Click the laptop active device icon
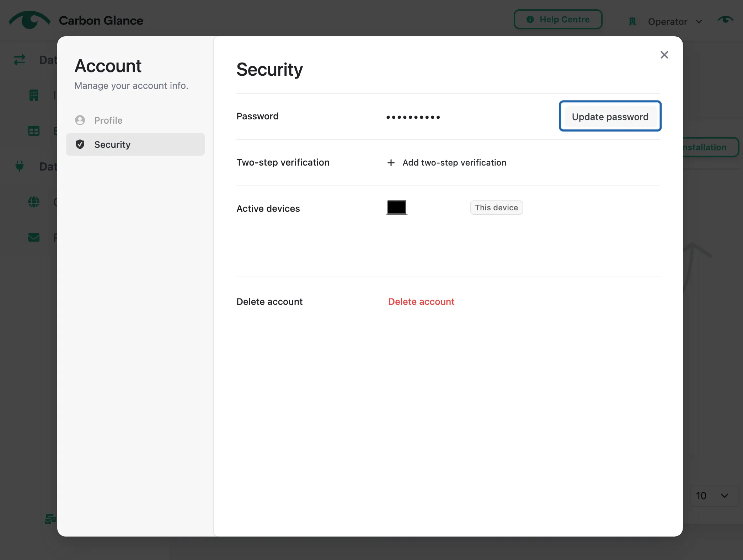Image resolution: width=743 pixels, height=560 pixels. point(397,208)
